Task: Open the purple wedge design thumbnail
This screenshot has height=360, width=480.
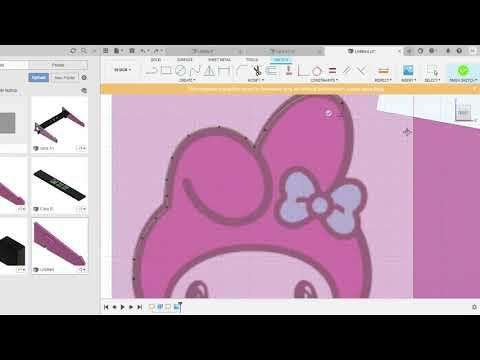Action: [60, 246]
